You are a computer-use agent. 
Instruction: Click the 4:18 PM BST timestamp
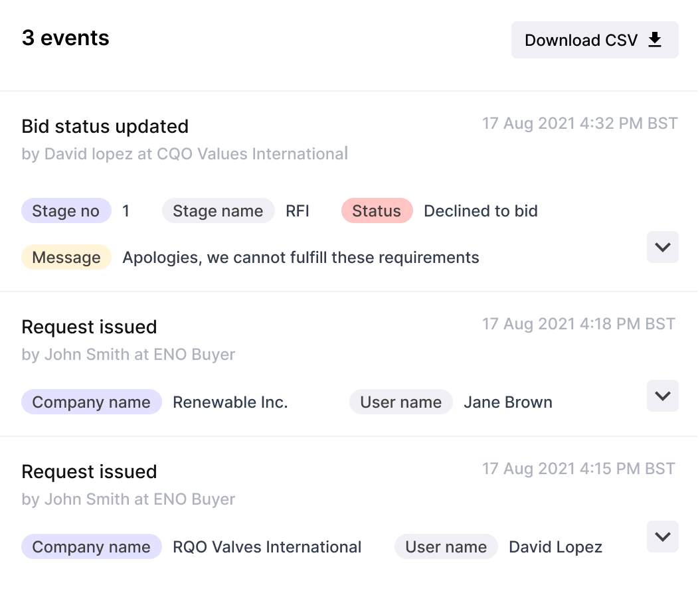(x=578, y=323)
